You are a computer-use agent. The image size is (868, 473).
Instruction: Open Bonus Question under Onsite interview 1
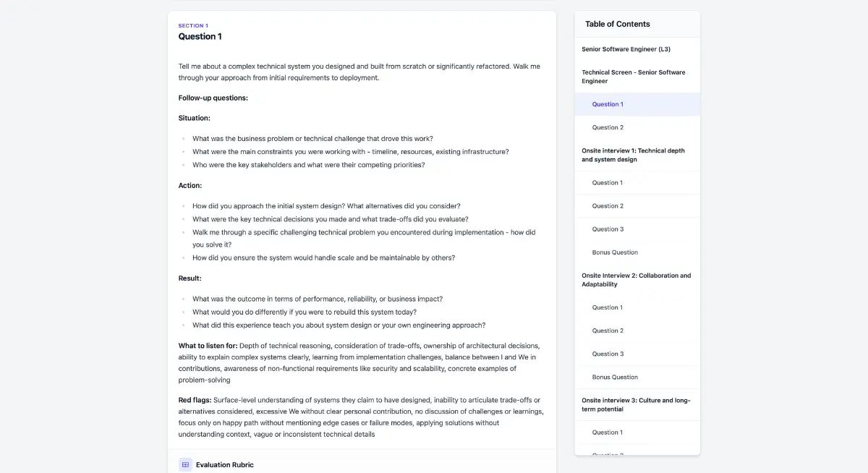pos(637,252)
